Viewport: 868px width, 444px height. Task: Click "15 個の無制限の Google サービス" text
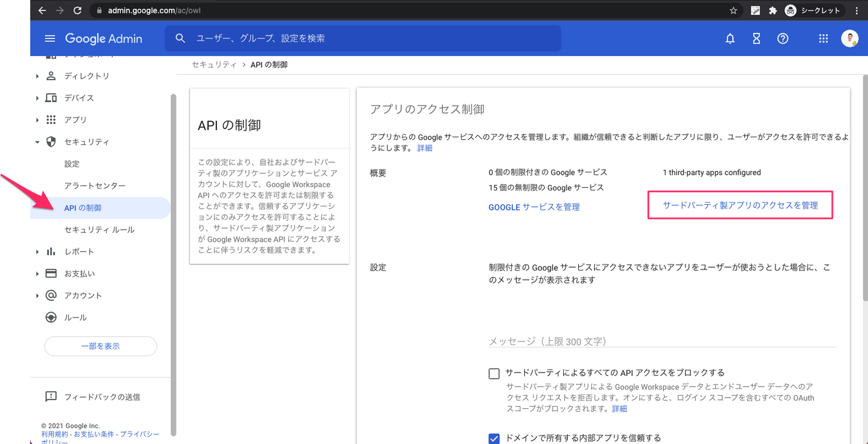pos(546,187)
